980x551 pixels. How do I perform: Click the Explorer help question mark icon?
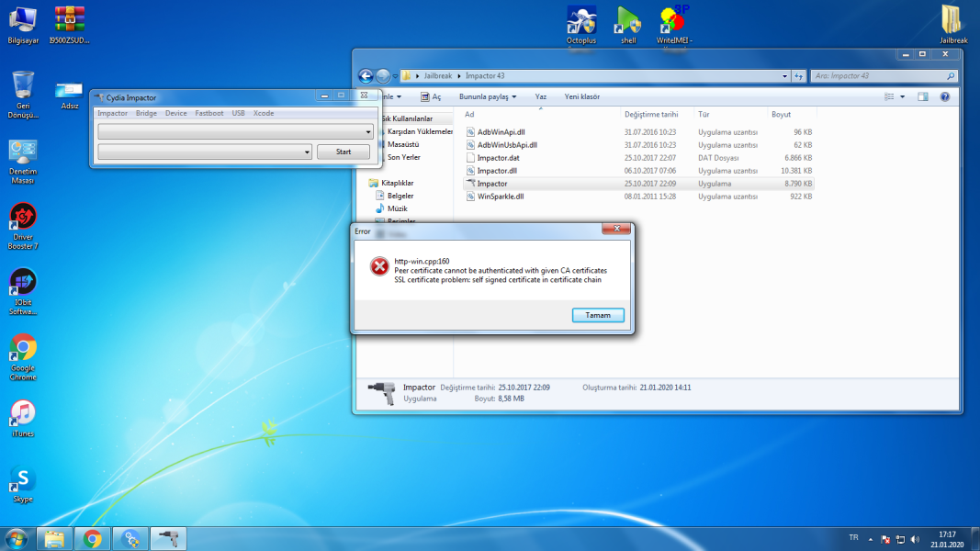(944, 96)
